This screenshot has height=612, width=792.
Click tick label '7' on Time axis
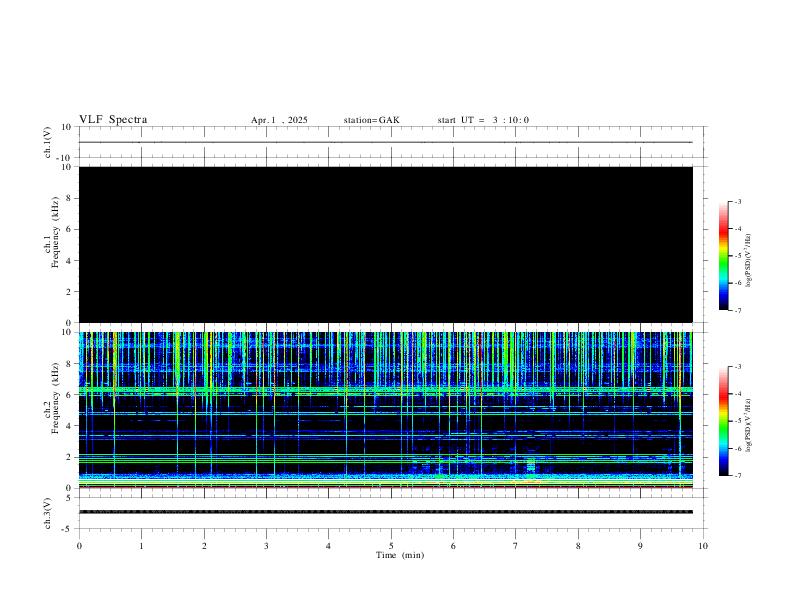point(516,546)
